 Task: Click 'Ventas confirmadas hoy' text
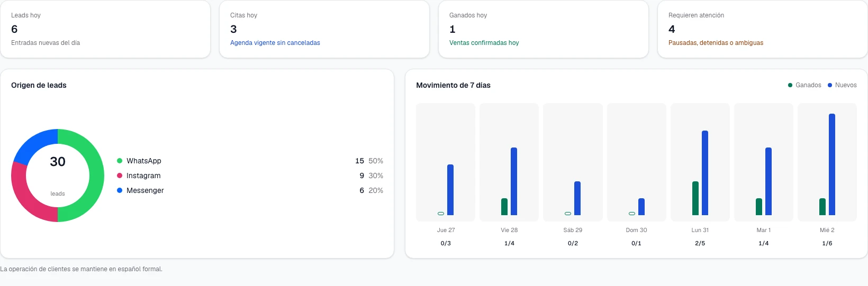(484, 43)
